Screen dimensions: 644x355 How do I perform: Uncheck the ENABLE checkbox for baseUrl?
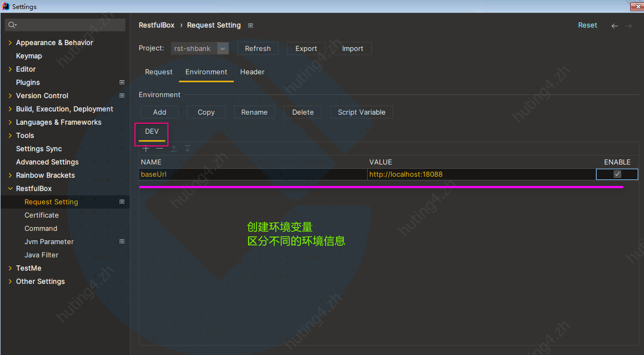[617, 174]
